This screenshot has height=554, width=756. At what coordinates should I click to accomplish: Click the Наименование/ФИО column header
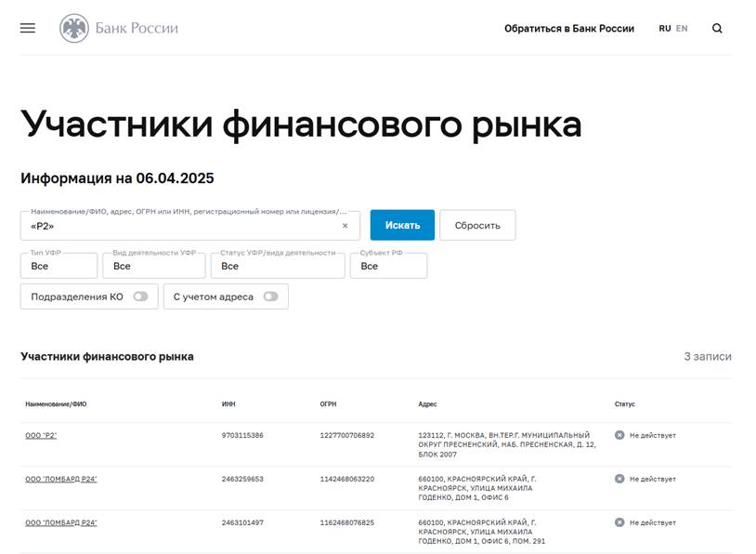pyautogui.click(x=56, y=404)
